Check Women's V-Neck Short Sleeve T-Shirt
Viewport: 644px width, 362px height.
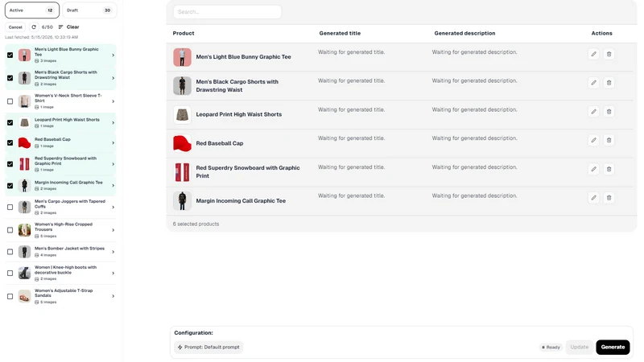(10, 101)
